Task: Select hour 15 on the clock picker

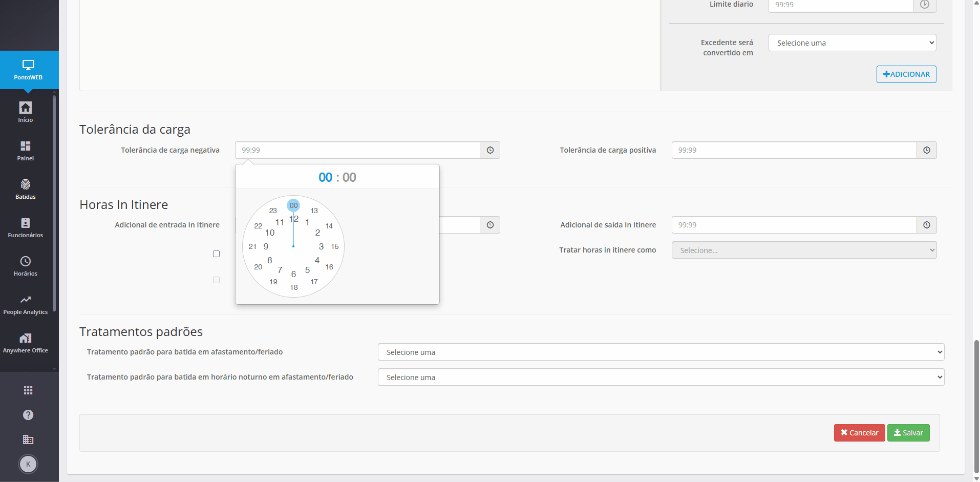Action: tap(335, 246)
